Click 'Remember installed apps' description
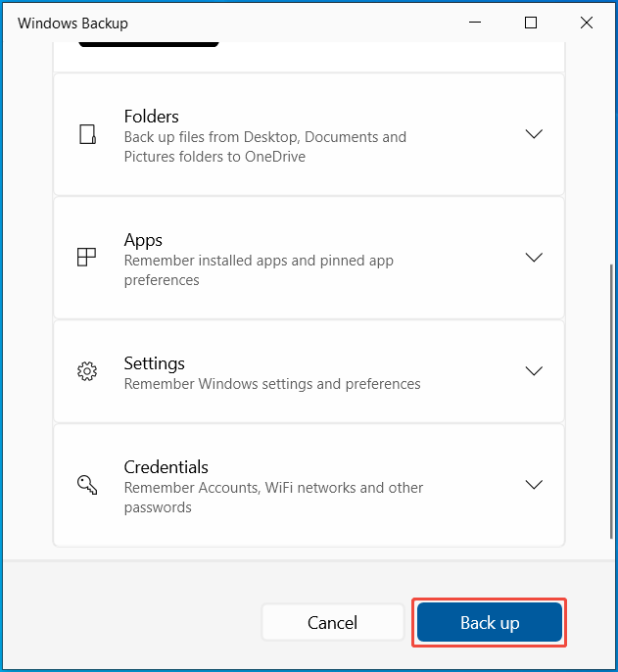 click(259, 270)
